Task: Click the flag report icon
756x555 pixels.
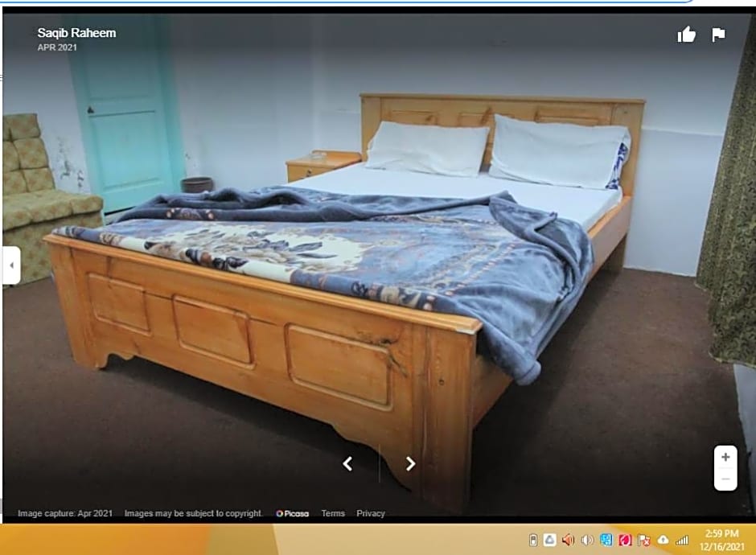Action: (718, 35)
